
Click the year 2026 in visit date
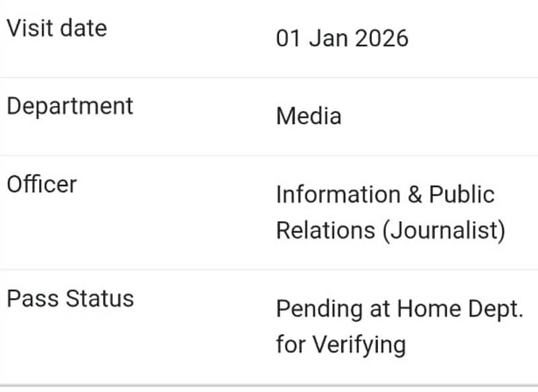click(381, 38)
